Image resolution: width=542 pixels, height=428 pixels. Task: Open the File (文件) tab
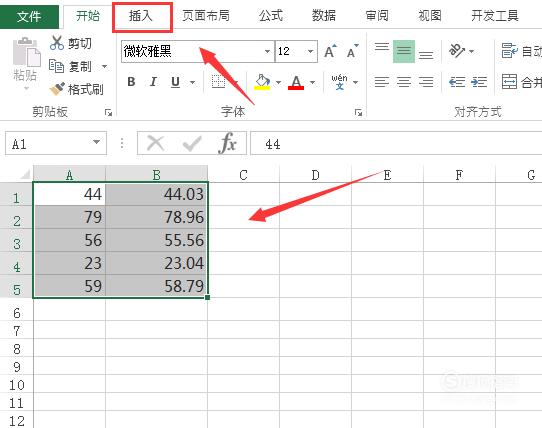point(29,16)
